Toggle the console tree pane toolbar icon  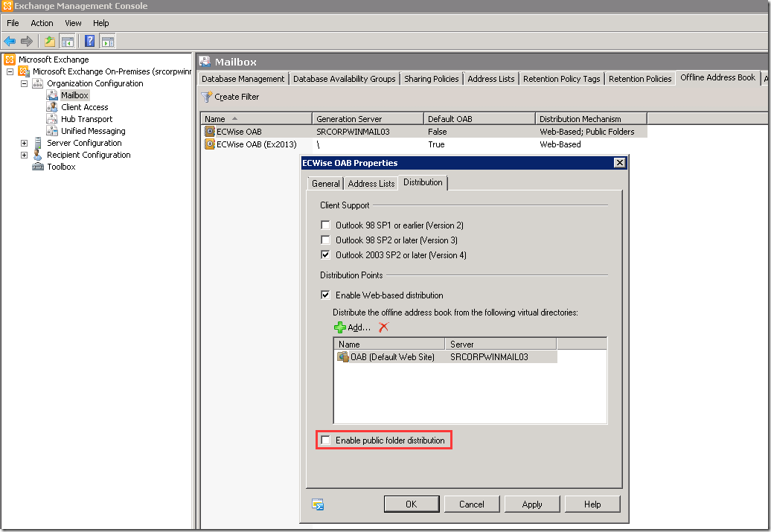tap(68, 42)
